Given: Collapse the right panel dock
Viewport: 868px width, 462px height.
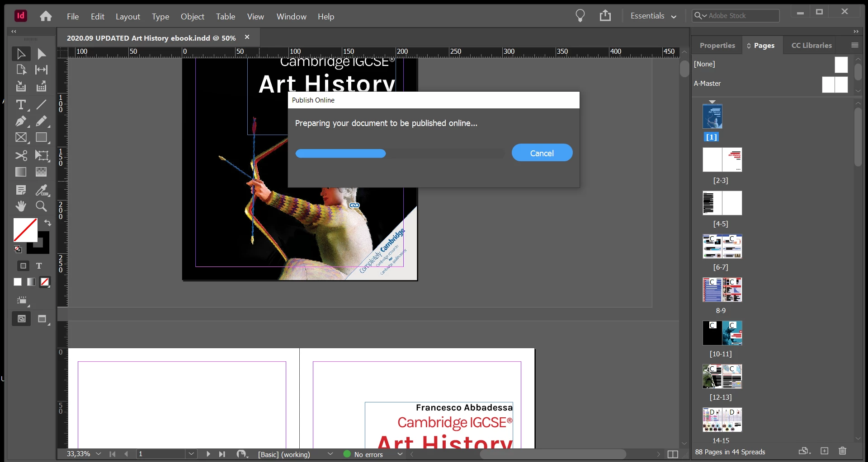Looking at the screenshot, I should click(x=856, y=31).
